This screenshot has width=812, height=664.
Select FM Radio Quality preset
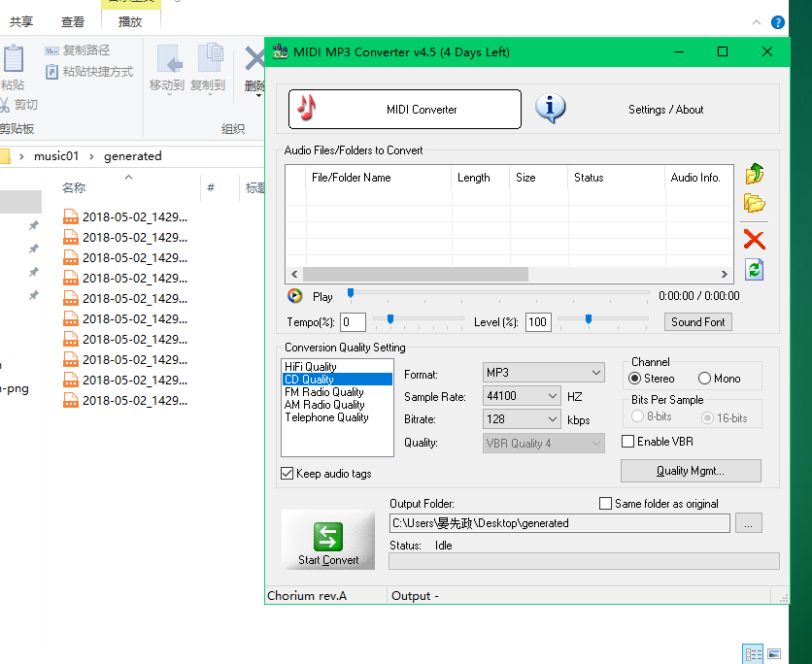click(324, 392)
